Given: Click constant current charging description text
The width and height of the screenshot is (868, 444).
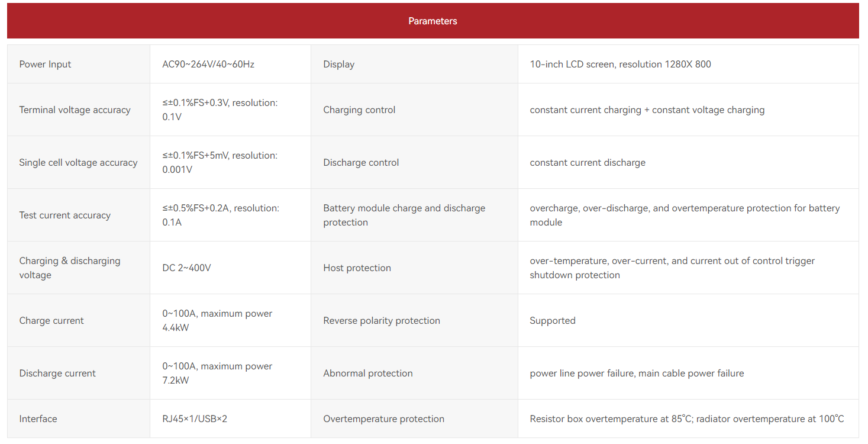Looking at the screenshot, I should point(647,110).
